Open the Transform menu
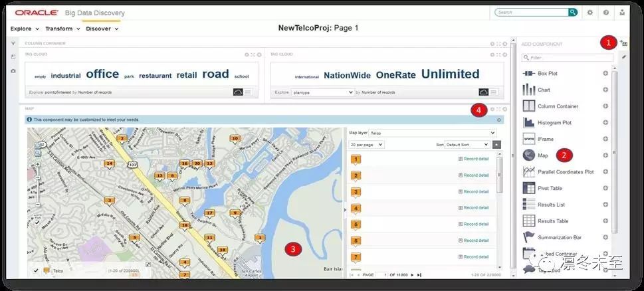The height and width of the screenshot is (291, 644). click(x=62, y=29)
